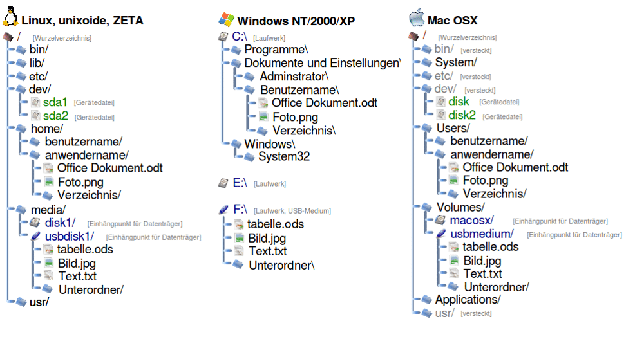Select anwendername/ under home/
Viewport: 644px width, 339px height.
point(87,155)
